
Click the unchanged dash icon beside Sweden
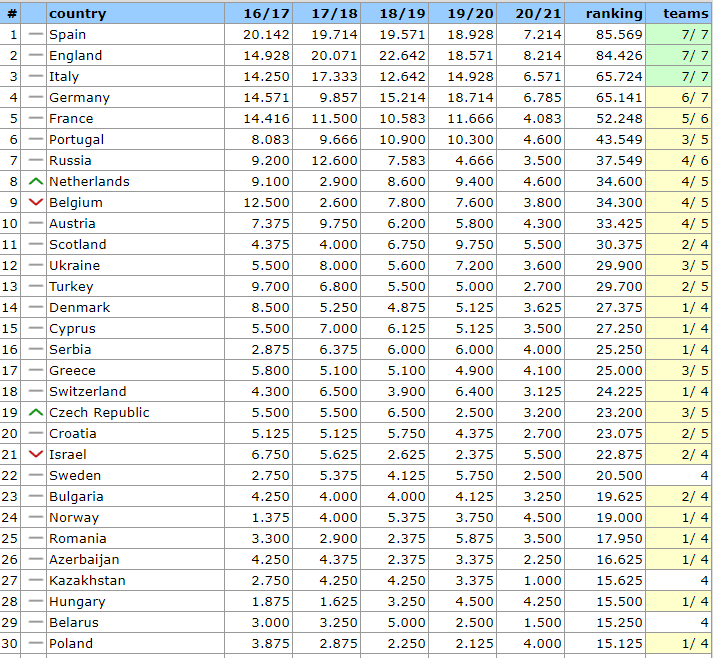pyautogui.click(x=36, y=476)
